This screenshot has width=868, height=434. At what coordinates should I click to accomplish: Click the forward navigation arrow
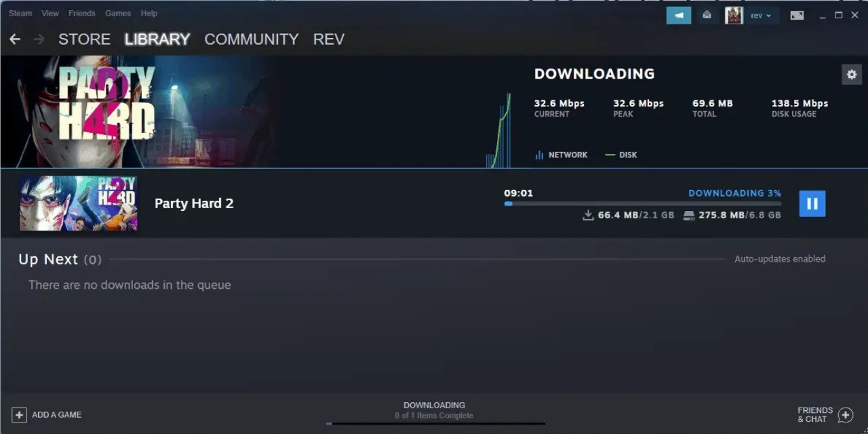pyautogui.click(x=39, y=39)
